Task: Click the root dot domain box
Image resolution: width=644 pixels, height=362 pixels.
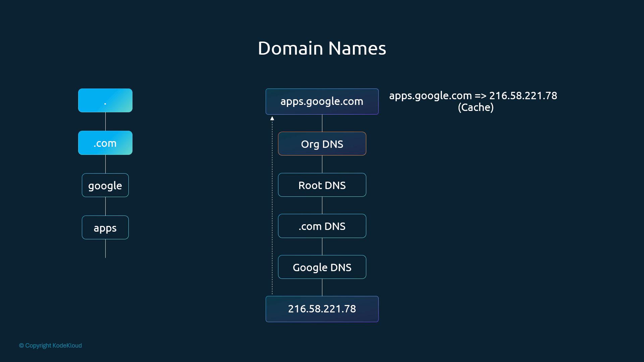Action: click(105, 101)
